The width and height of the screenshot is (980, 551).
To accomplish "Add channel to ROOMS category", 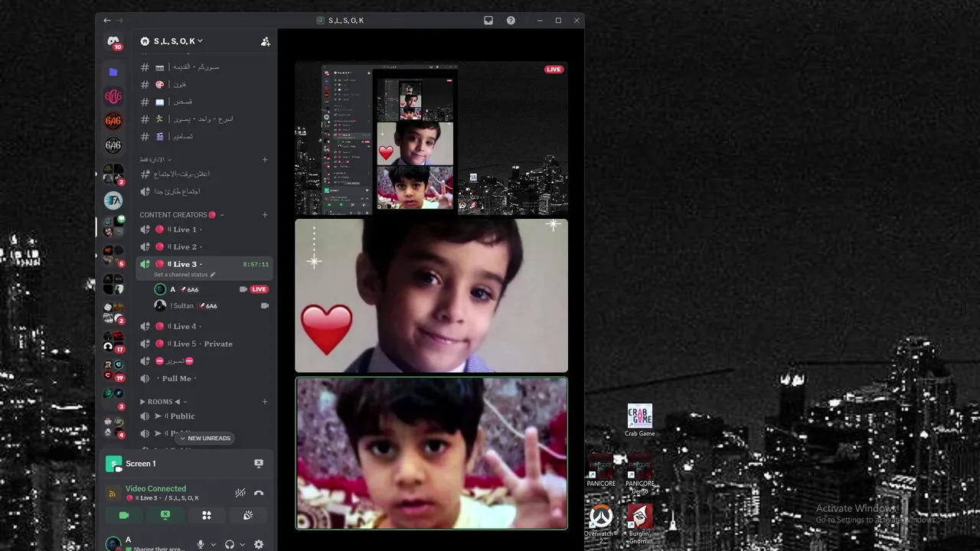I will 265,402.
